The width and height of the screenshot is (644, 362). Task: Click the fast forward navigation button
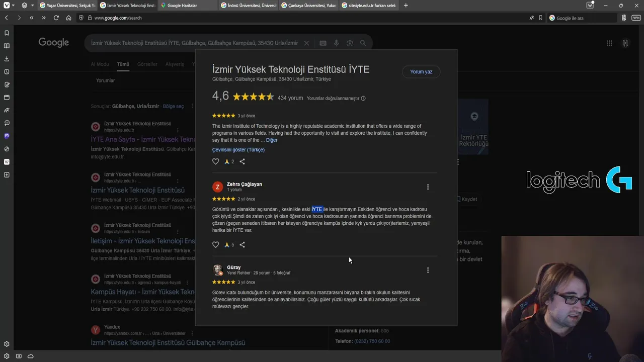44,18
